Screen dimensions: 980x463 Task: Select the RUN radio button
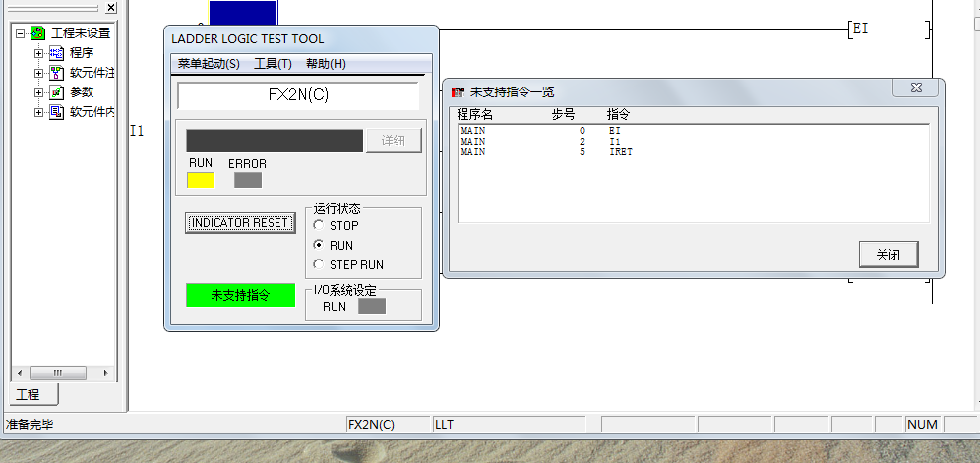(x=318, y=246)
